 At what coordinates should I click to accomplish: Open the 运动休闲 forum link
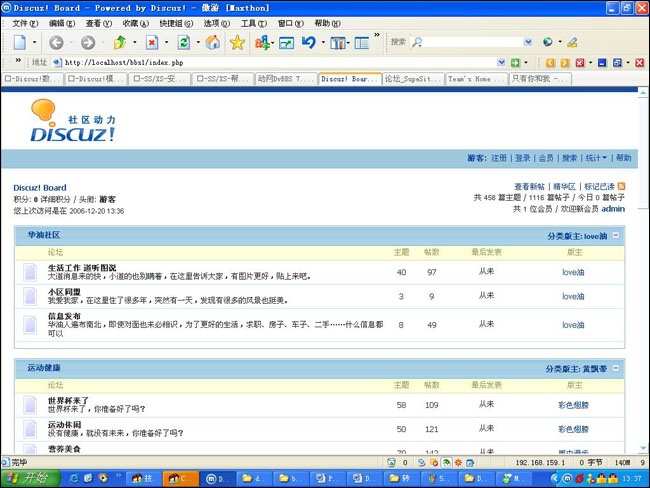tap(64, 425)
